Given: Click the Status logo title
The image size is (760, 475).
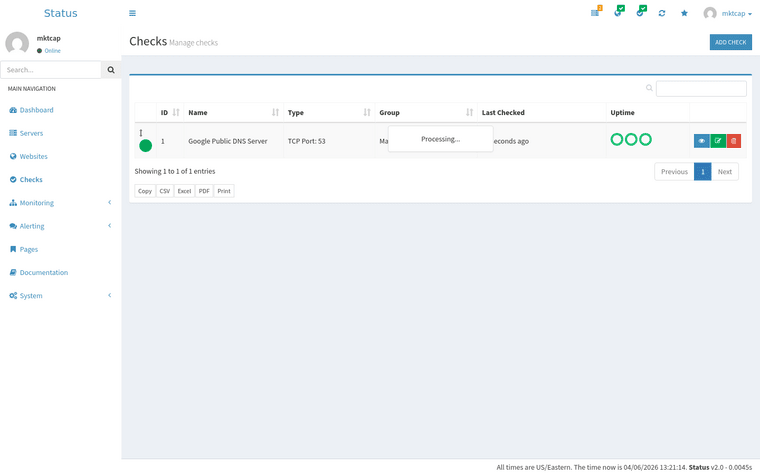Looking at the screenshot, I should pyautogui.click(x=61, y=13).
